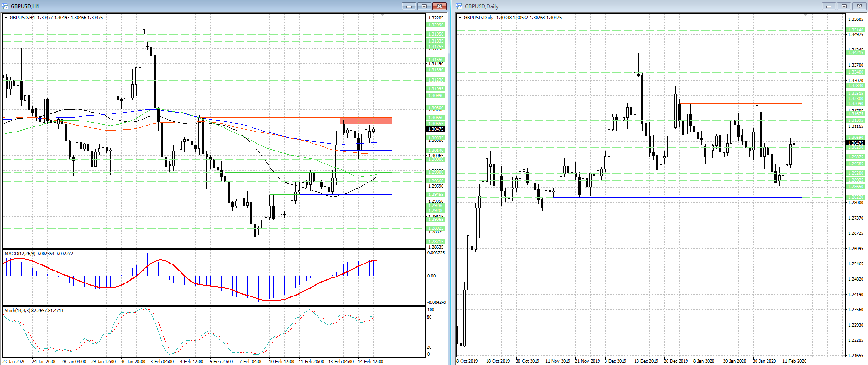Click the MACD scale value -0.004249

[436, 302]
